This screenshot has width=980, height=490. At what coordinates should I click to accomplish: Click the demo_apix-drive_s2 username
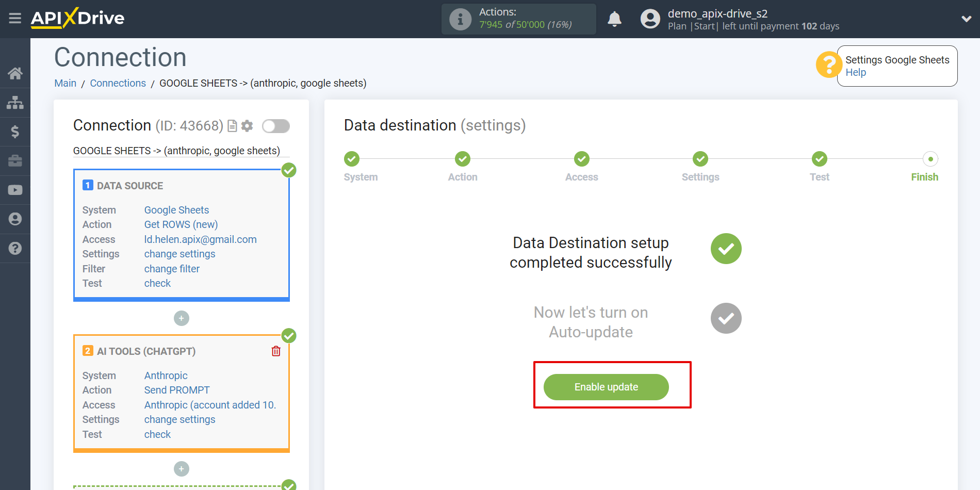(x=717, y=13)
